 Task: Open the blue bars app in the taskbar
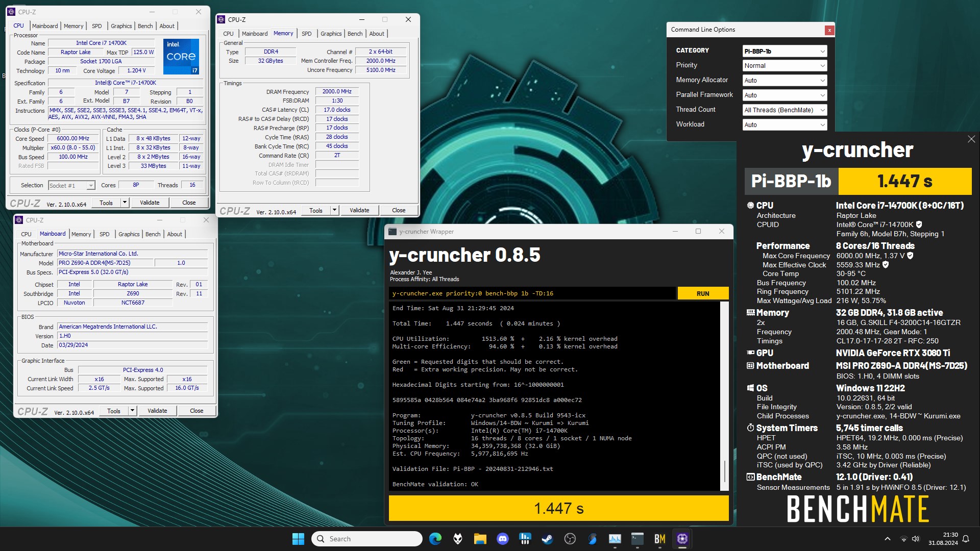[525, 539]
